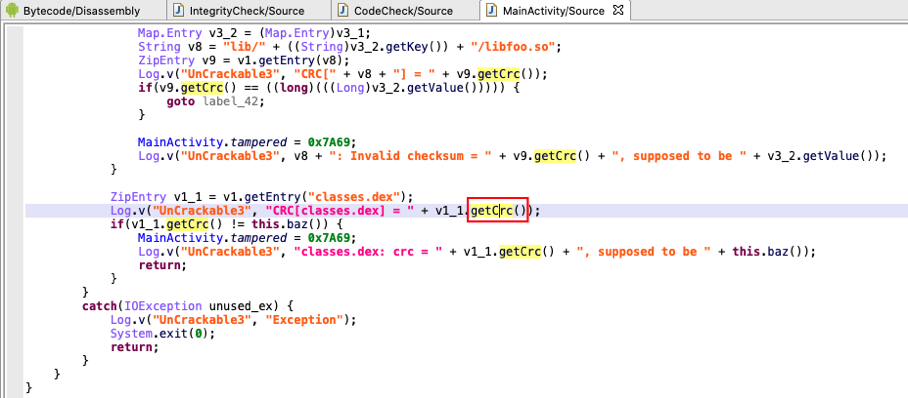The image size is (908, 398).
Task: Click the Android icon on Bytecode/Disassembly tab
Action: pyautogui.click(x=12, y=10)
